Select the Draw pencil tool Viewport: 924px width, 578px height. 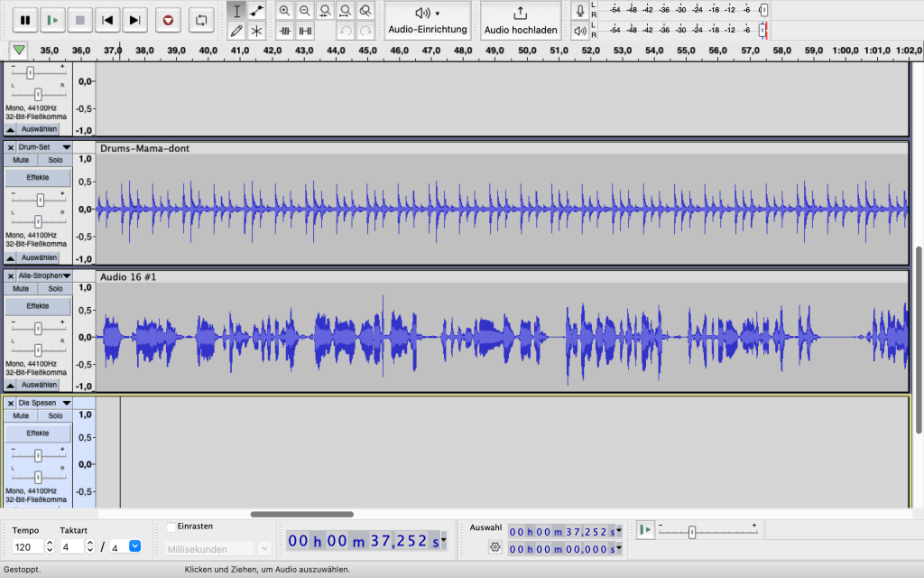[236, 31]
